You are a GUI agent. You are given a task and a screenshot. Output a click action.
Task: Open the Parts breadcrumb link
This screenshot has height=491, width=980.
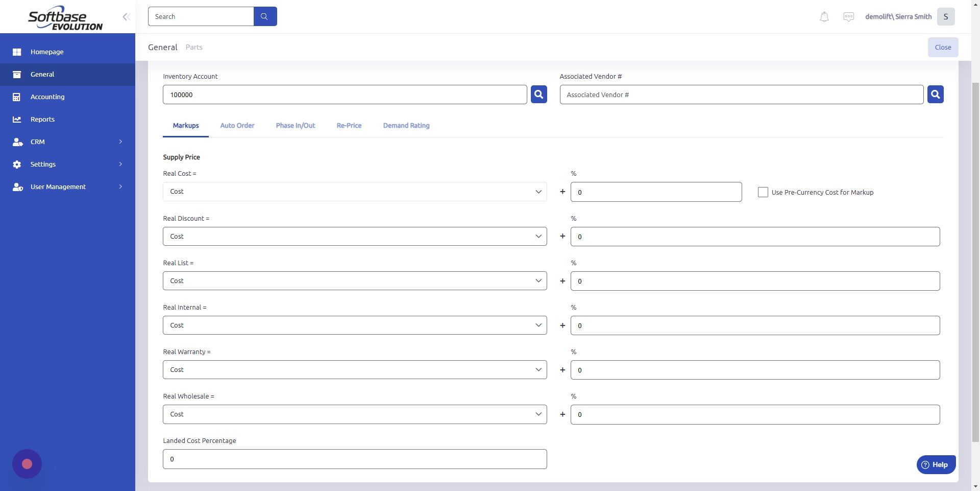click(x=194, y=47)
